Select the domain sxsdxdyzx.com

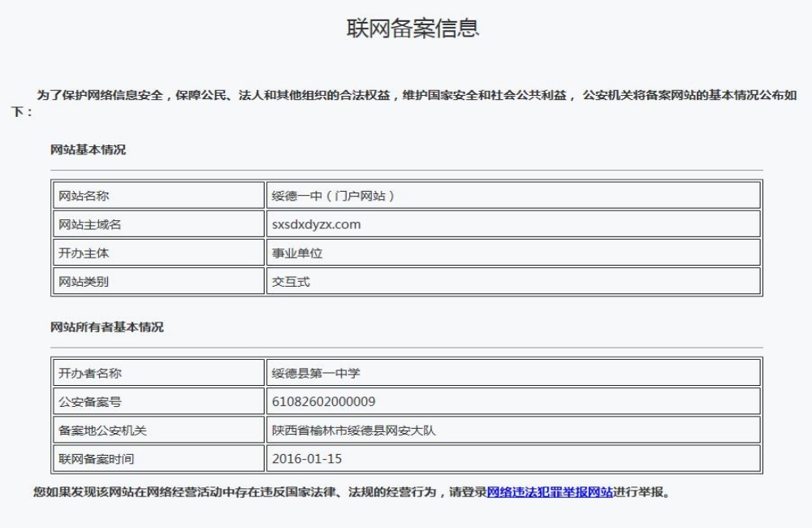pyautogui.click(x=316, y=224)
